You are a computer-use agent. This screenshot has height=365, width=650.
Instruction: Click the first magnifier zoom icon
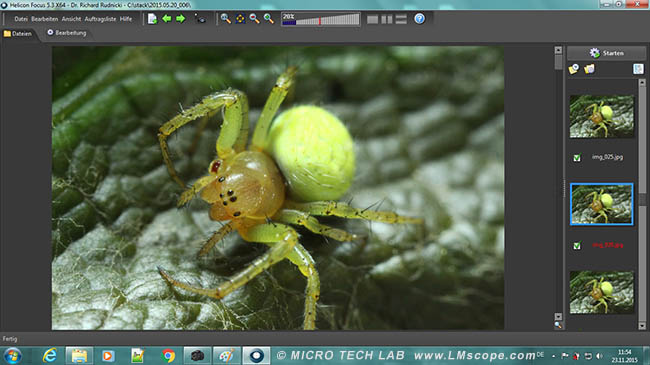click(x=226, y=19)
